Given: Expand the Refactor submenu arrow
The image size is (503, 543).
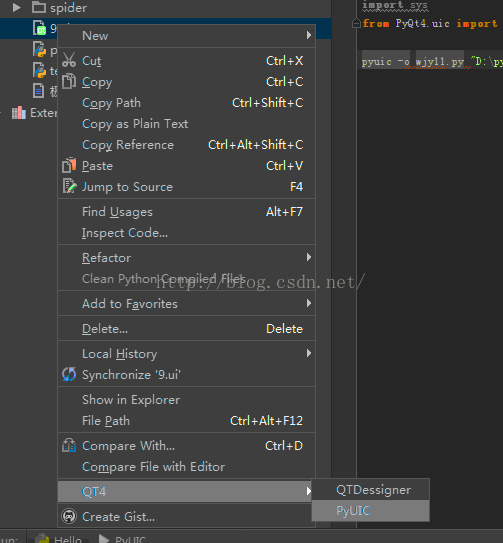Looking at the screenshot, I should (x=309, y=257).
